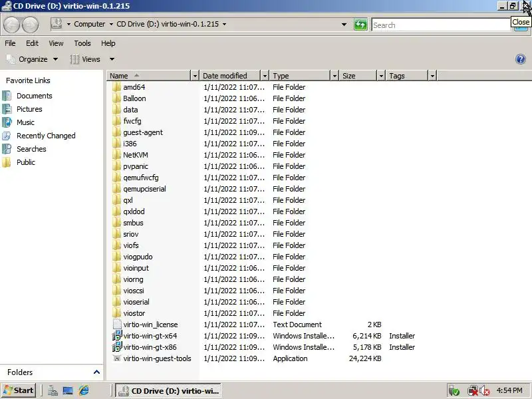Open the Pictures favorite link icon
Image resolution: width=532 pixels, height=399 pixels.
click(7, 109)
